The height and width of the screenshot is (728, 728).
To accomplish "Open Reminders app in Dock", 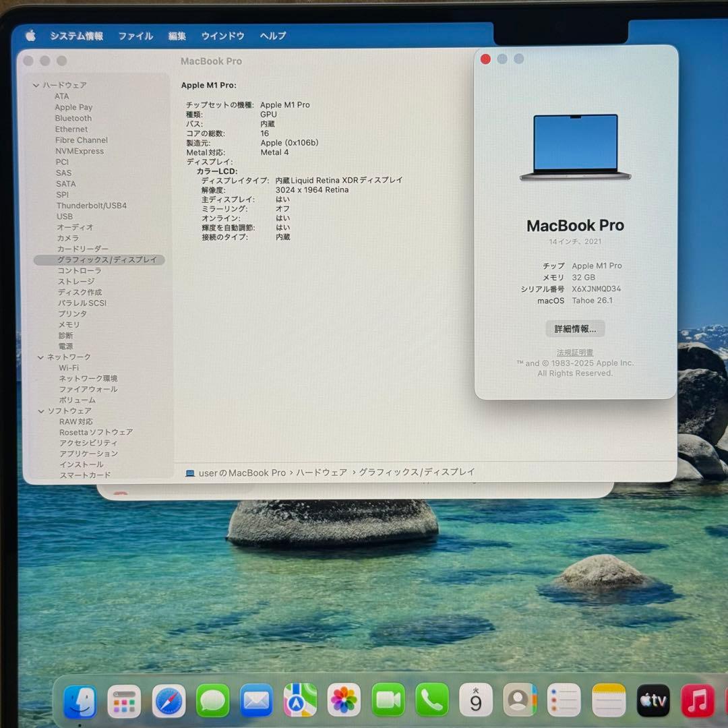I will click(x=564, y=700).
